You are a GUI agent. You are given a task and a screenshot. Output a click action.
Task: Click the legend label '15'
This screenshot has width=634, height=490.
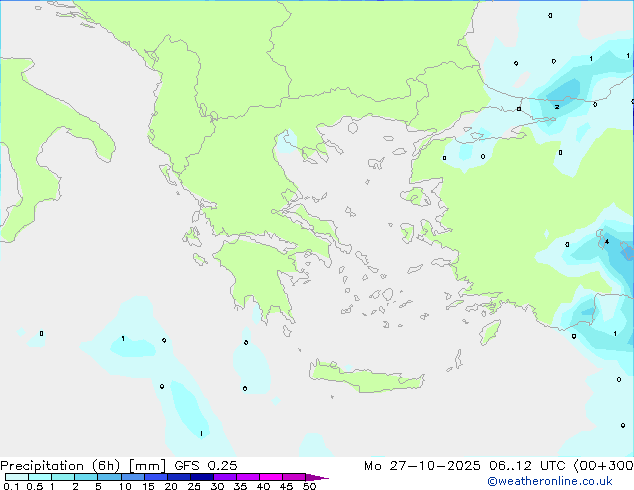coord(148,486)
